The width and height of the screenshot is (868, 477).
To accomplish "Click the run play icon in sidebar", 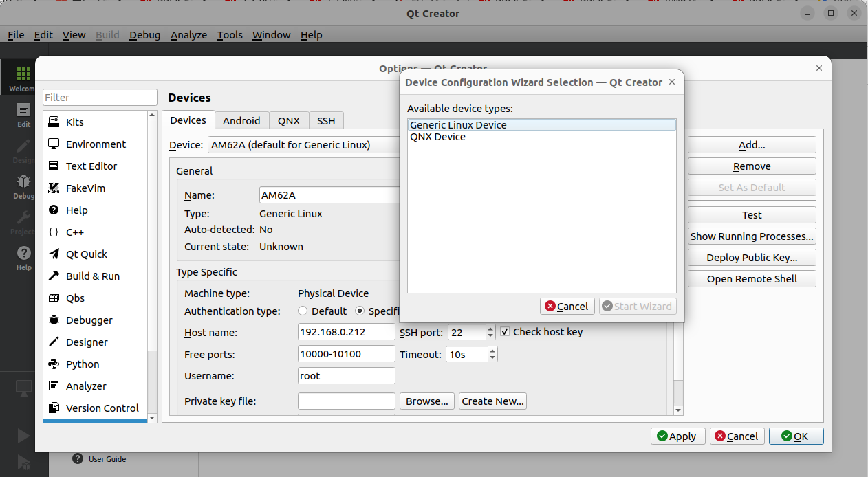I will pyautogui.click(x=23, y=436).
